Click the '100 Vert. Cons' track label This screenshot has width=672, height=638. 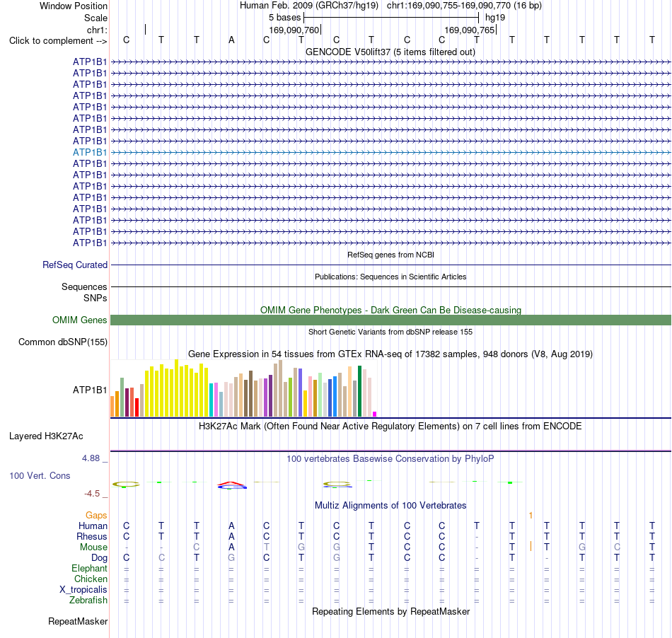(40, 475)
